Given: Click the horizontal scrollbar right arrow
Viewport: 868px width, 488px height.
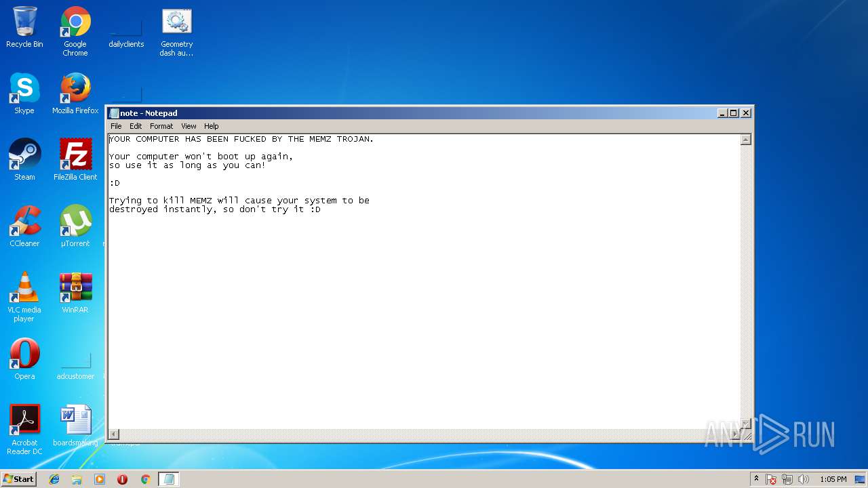Looking at the screenshot, I should point(734,434).
